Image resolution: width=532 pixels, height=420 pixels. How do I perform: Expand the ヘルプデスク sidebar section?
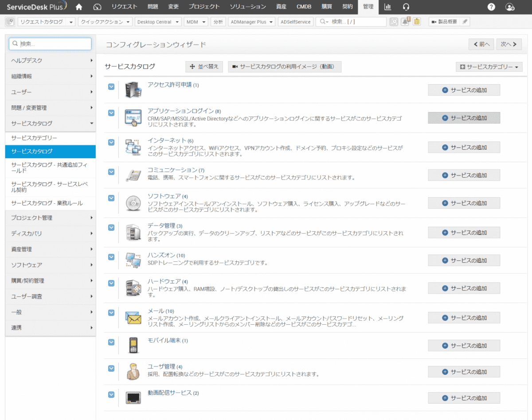[x=51, y=60]
